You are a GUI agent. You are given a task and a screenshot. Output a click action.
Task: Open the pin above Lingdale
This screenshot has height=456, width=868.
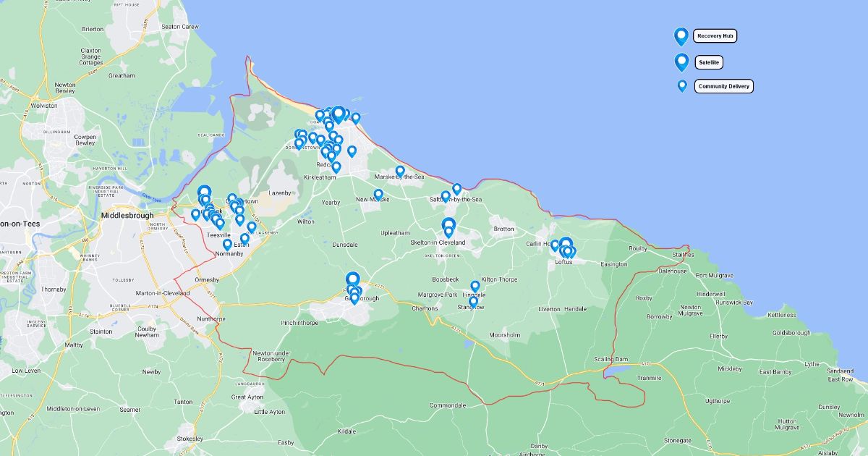tap(475, 286)
